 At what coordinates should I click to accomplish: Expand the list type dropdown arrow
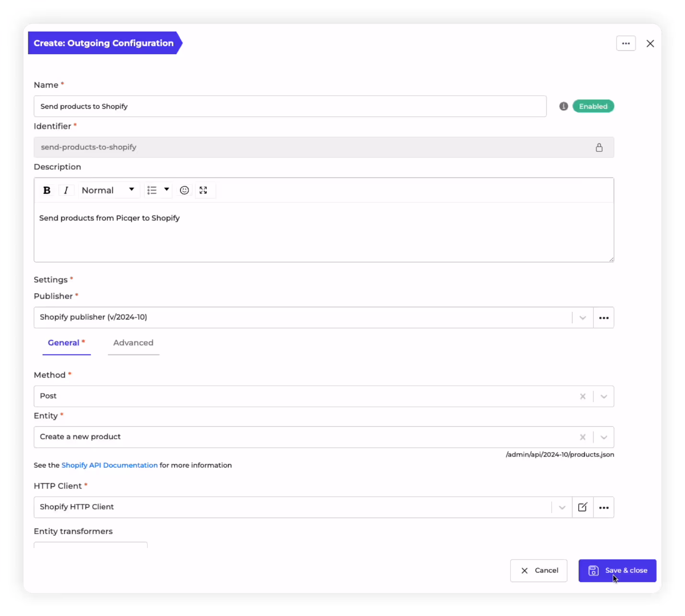pos(167,190)
